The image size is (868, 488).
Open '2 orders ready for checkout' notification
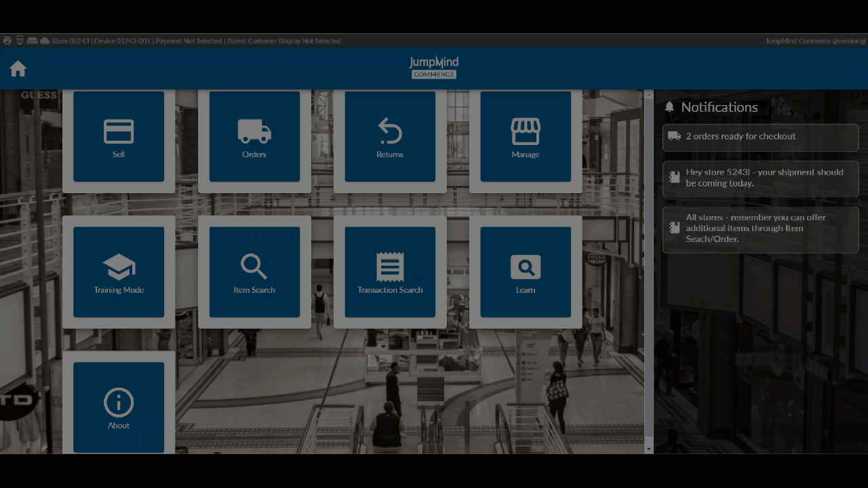(x=760, y=137)
